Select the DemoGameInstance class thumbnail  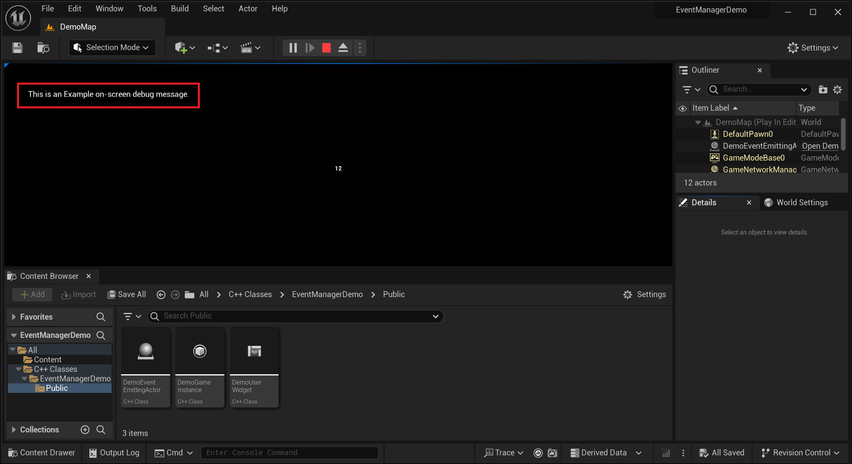(x=200, y=367)
